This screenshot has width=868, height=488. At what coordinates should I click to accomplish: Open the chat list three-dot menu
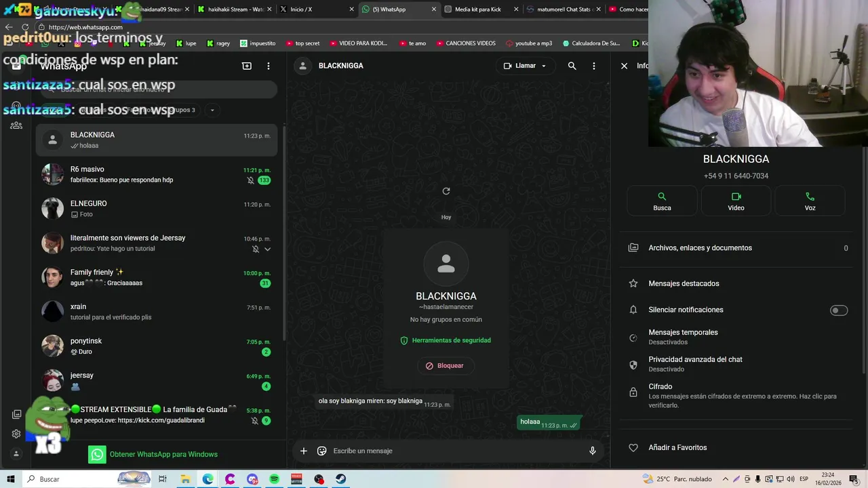coord(269,66)
